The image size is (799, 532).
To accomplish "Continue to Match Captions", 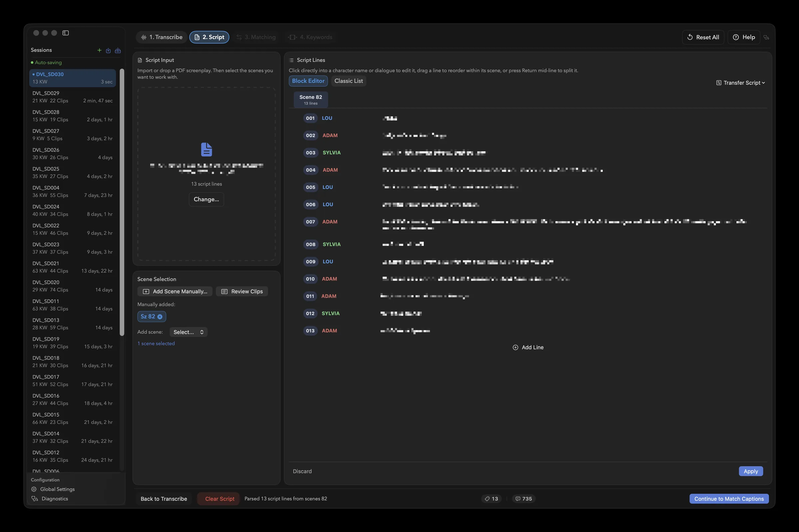I will coord(729,499).
